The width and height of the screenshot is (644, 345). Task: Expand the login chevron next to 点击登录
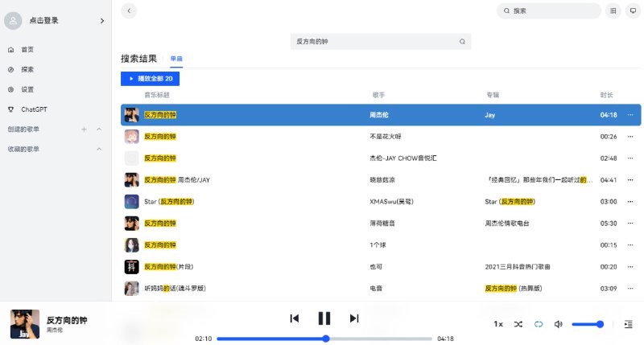click(102, 21)
